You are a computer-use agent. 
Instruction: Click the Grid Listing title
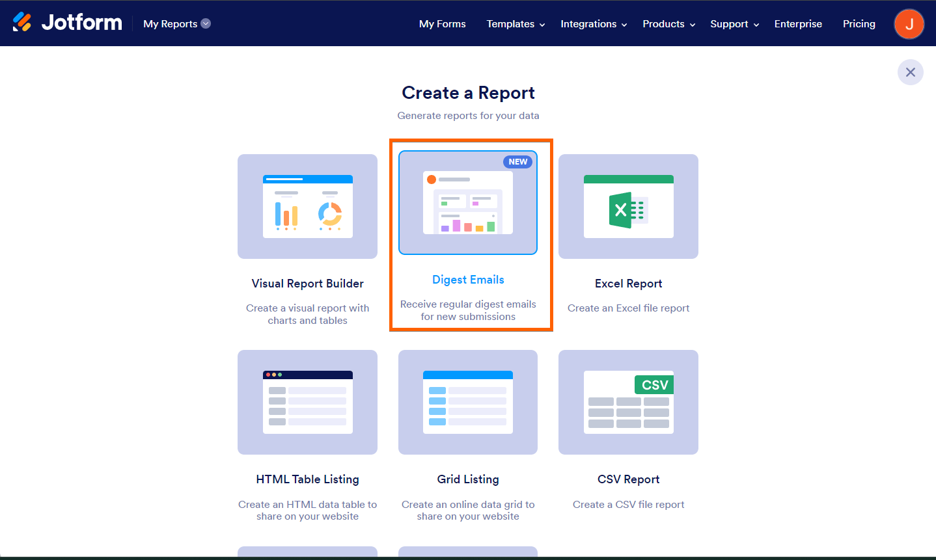pos(468,479)
